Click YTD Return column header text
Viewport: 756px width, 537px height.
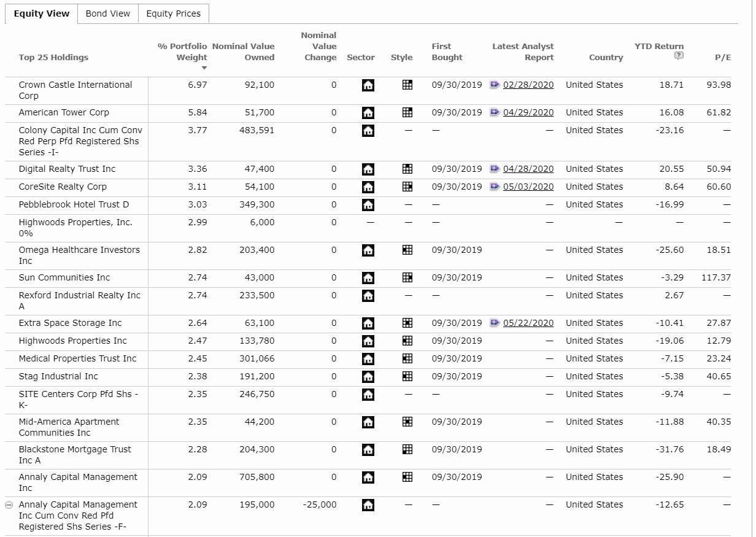(659, 46)
